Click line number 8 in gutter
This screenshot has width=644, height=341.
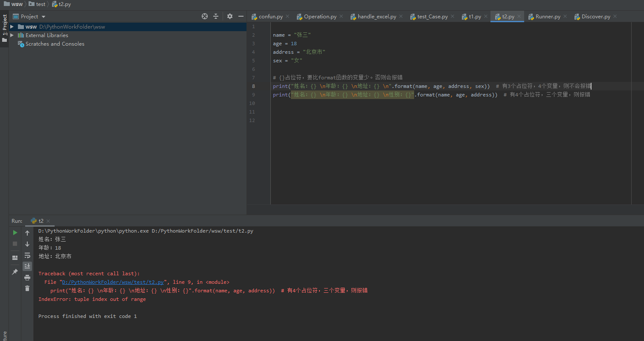click(x=253, y=86)
